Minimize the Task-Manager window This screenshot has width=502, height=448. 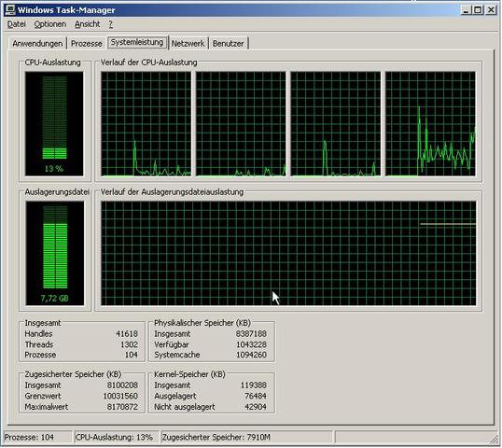pos(466,10)
